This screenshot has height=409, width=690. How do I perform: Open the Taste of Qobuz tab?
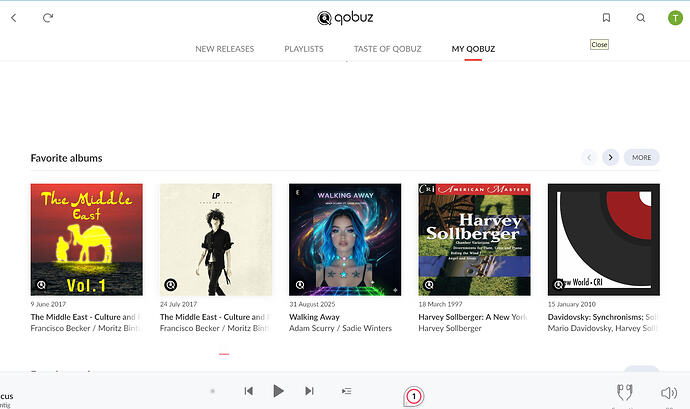click(x=387, y=49)
